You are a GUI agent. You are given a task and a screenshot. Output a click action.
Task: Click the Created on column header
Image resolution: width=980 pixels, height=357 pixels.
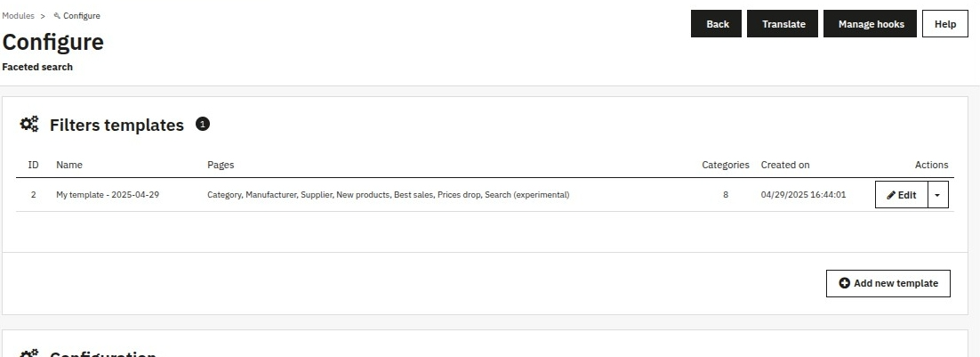click(785, 165)
